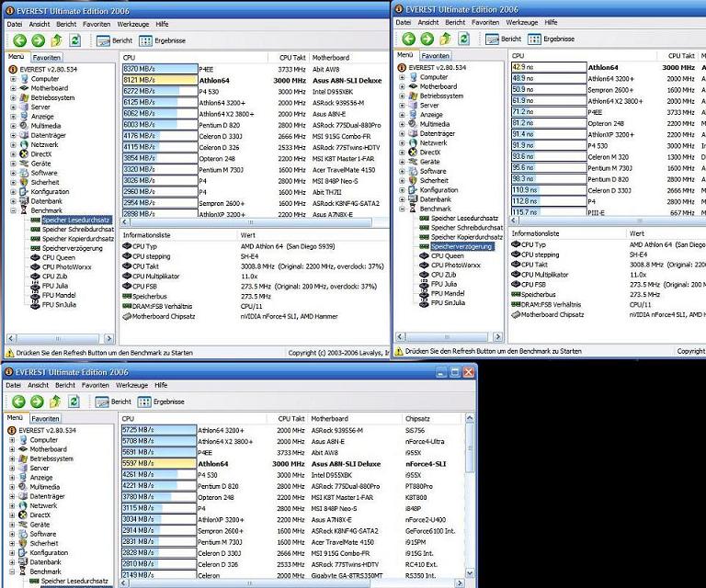Click the green Forward arrow in bottom window

click(x=37, y=401)
